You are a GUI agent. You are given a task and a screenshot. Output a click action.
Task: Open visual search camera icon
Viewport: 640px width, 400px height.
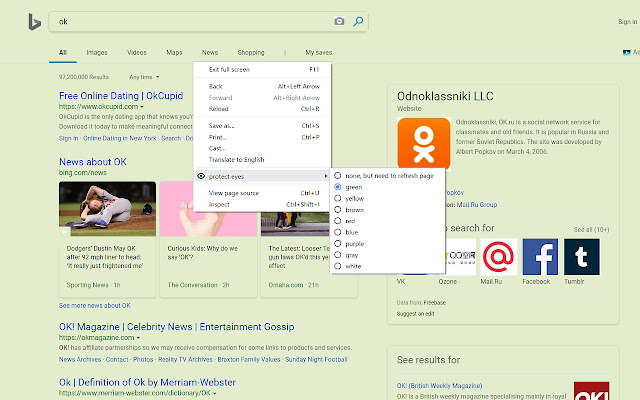(x=339, y=21)
